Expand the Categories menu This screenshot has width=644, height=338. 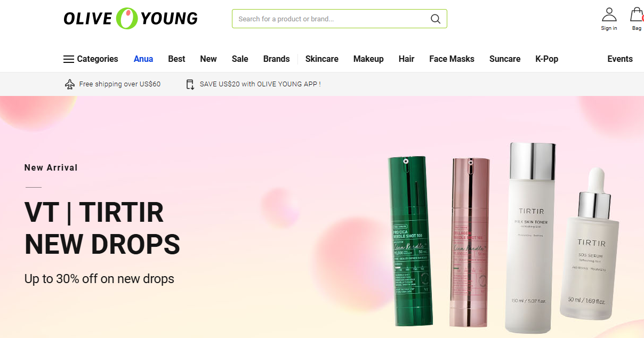click(91, 59)
